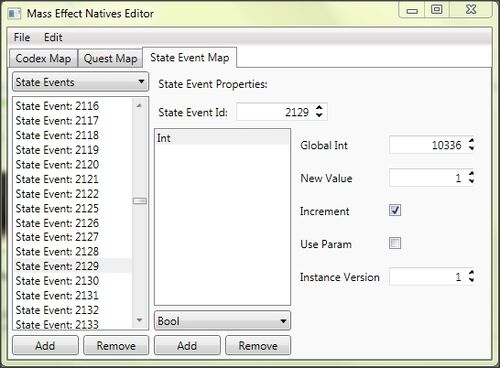Click Remove under the Bool dropdown

[x=258, y=345]
